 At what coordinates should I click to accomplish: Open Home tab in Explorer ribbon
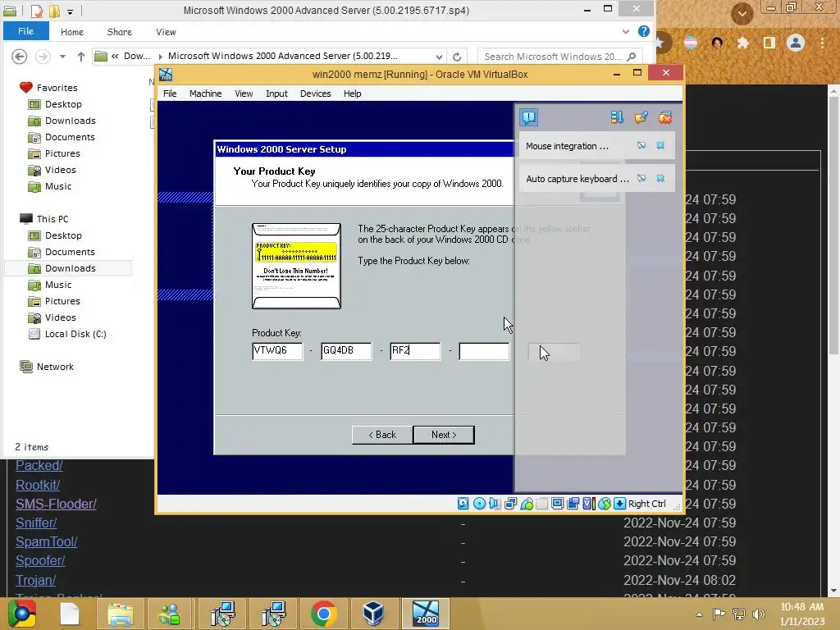tap(72, 32)
